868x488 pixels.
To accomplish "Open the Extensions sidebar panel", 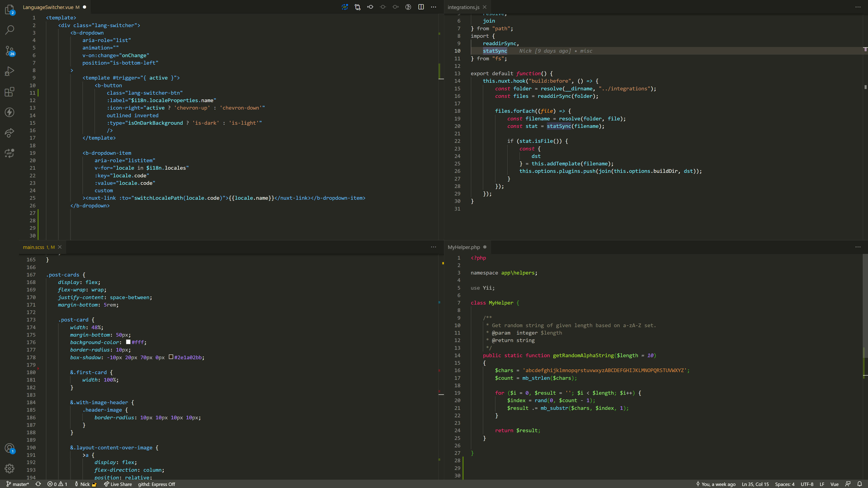I will click(9, 91).
